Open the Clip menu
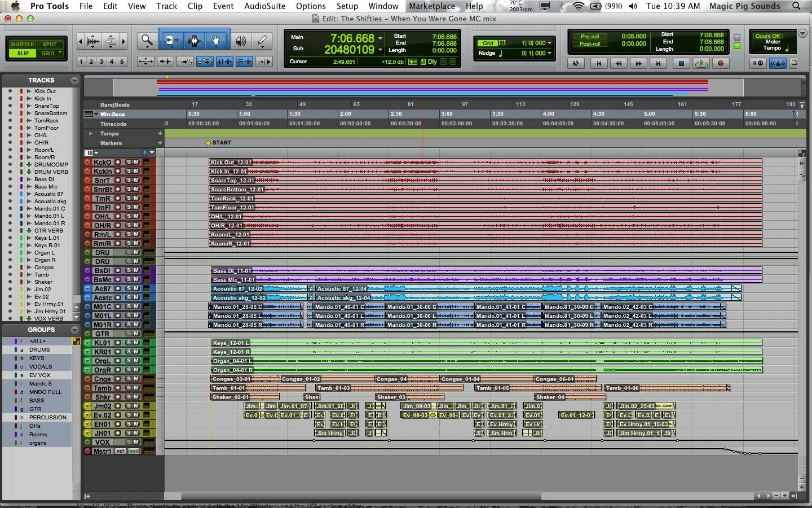The image size is (812, 508). click(195, 6)
